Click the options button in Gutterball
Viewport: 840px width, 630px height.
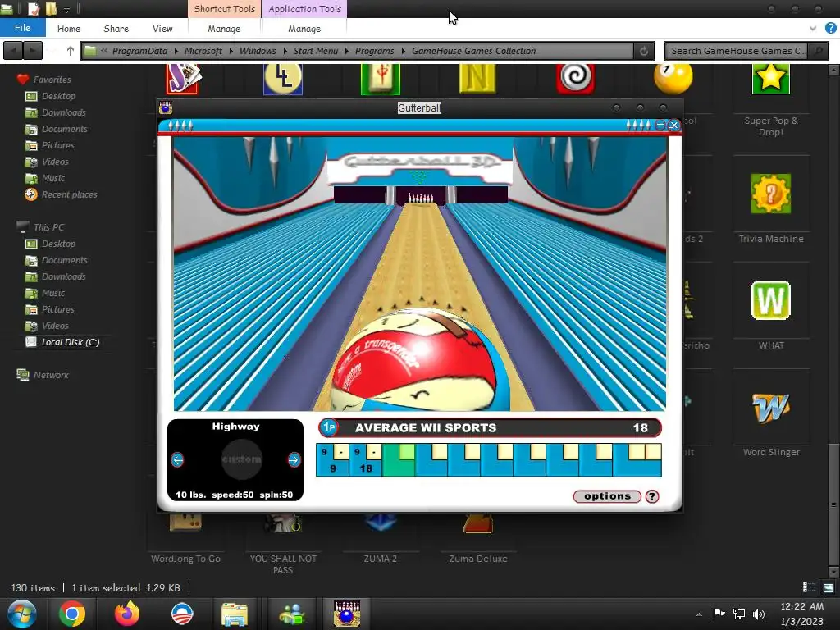[607, 496]
